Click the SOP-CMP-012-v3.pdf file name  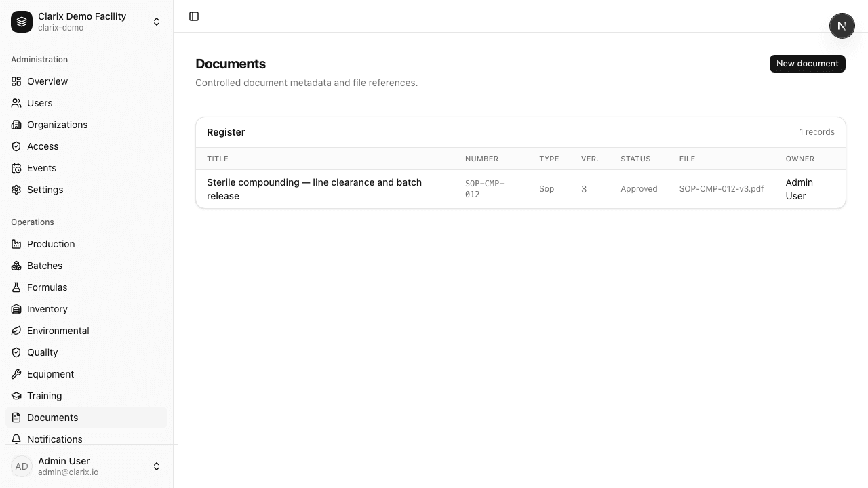(722, 189)
